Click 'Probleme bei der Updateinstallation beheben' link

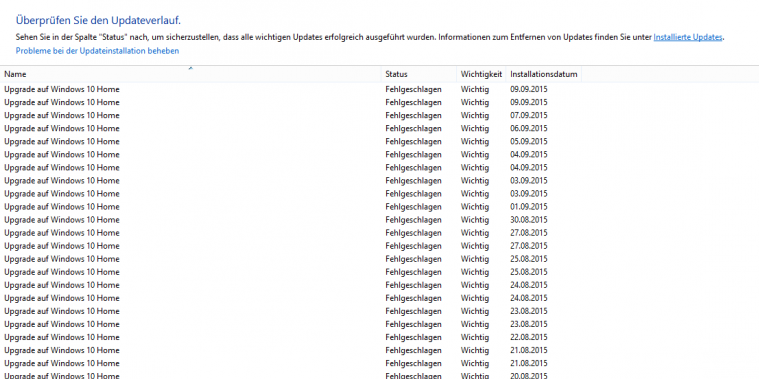click(97, 51)
